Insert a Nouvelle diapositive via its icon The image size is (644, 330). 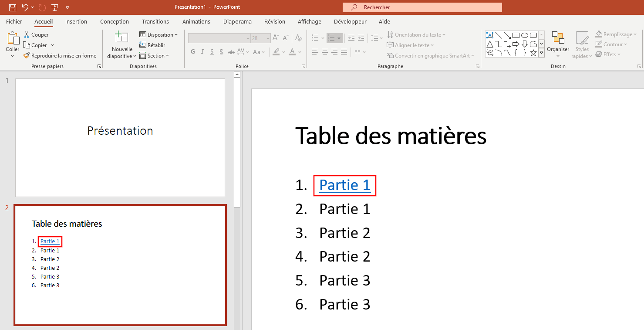coord(122,37)
